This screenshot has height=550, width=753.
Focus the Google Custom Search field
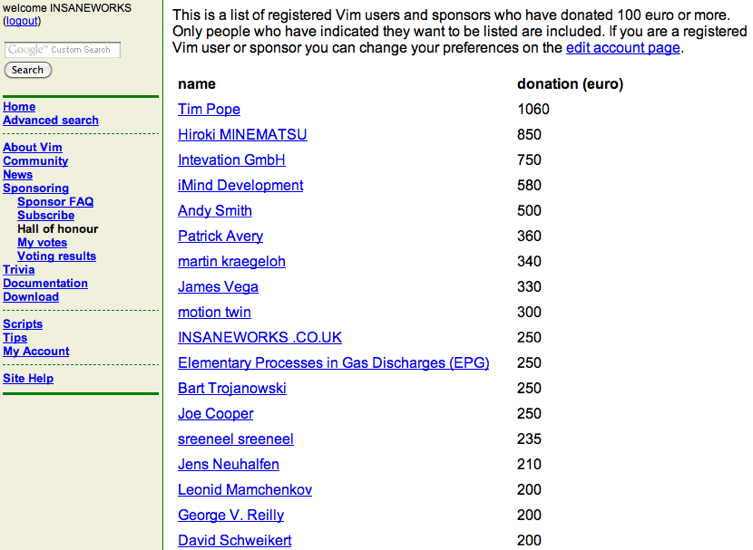click(62, 49)
